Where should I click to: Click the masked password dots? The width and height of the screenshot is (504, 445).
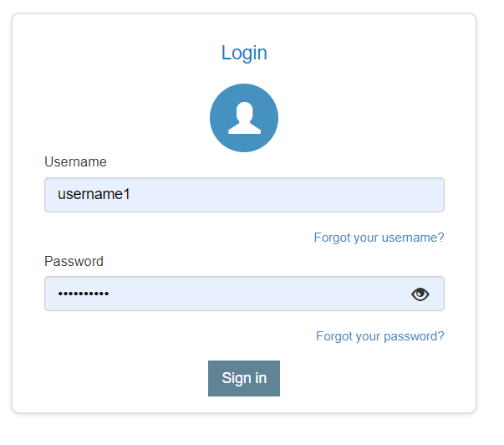pyautogui.click(x=83, y=294)
